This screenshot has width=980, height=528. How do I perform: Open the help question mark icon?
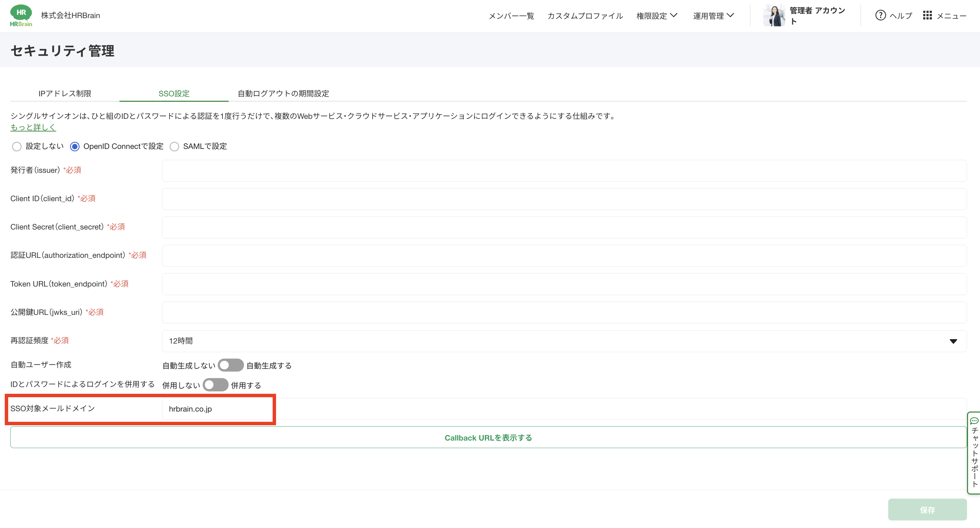tap(880, 15)
